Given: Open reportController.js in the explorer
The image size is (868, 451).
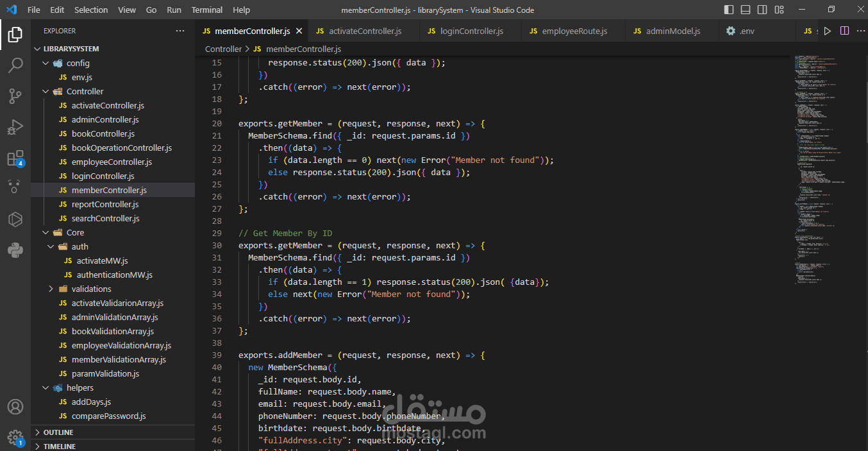Looking at the screenshot, I should pyautogui.click(x=113, y=204).
